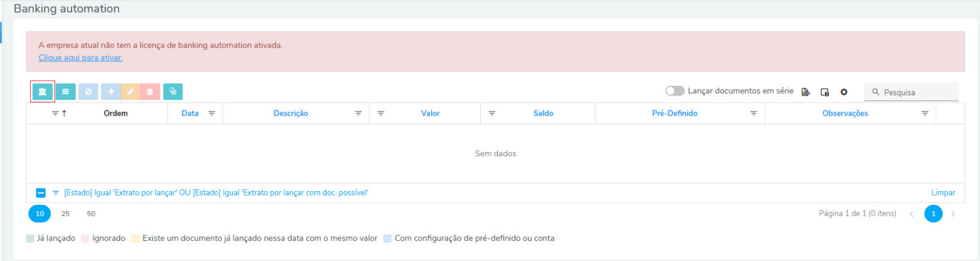Image resolution: width=980 pixels, height=261 pixels.
Task: Click the copy documents toolbar icon
Action: 173,91
